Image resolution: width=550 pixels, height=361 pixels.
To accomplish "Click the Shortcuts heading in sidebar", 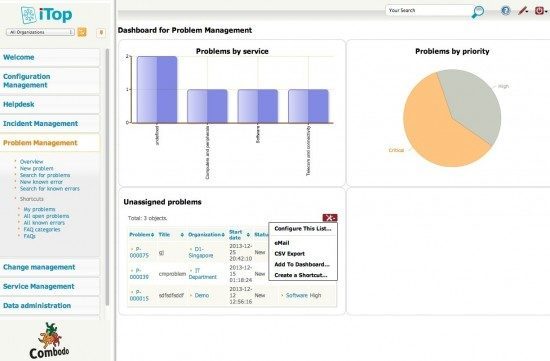I will [32, 199].
